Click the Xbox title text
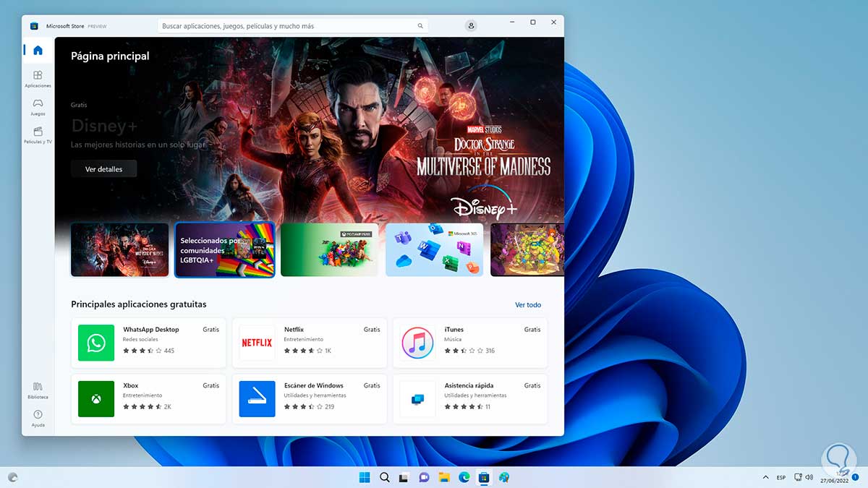 131,386
